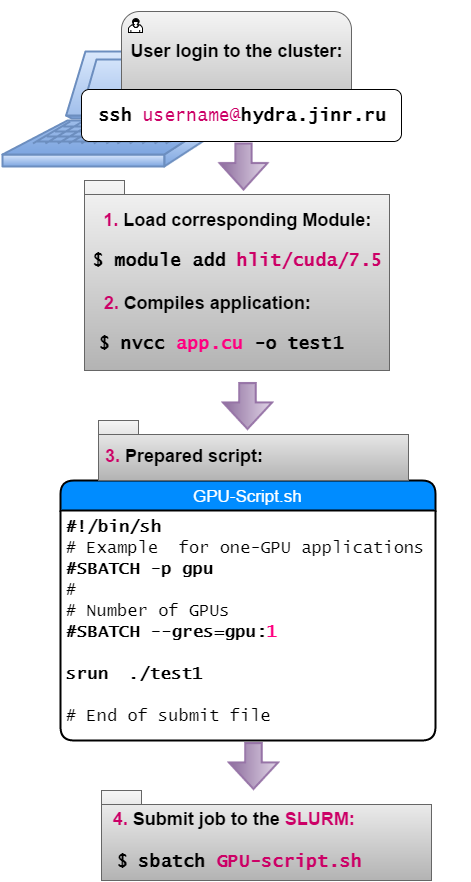Click the small tab on the Load Module box
Screen dimensions: 471x882
[x=104, y=187]
